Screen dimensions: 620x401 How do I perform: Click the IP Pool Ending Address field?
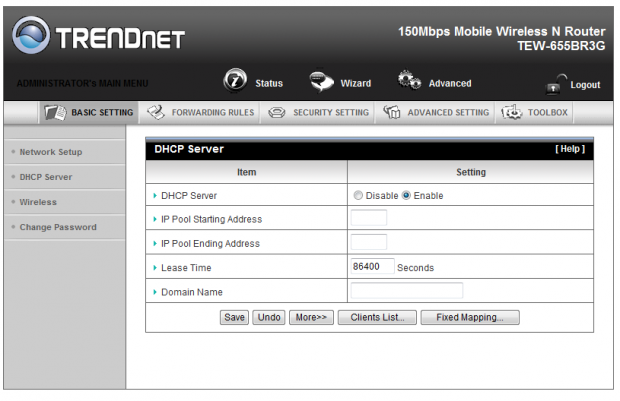coord(369,242)
